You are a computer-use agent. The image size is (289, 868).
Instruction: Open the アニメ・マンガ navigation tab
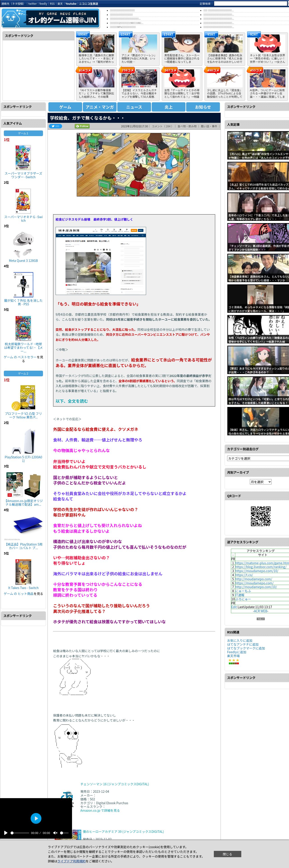coord(99,107)
